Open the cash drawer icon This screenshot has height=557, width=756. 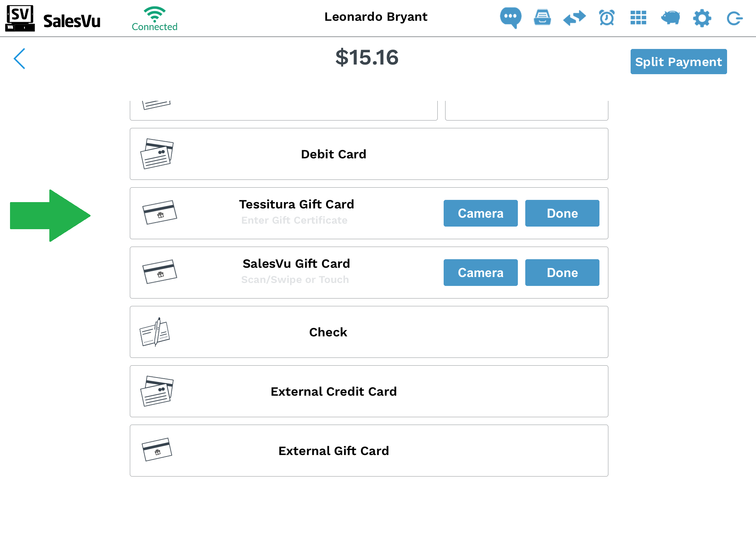point(542,17)
